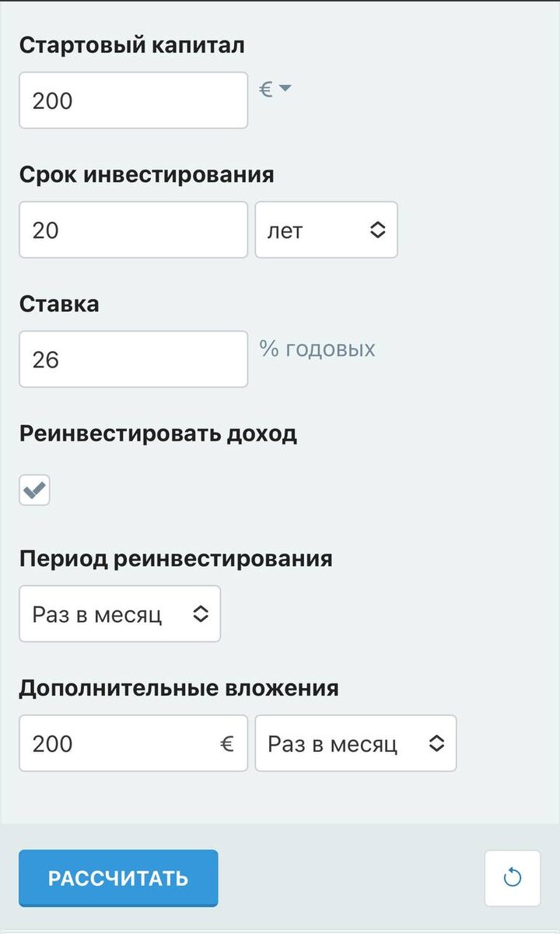Open the Раз в месяц reinvestment period dropdown
560x934 pixels.
tap(120, 613)
